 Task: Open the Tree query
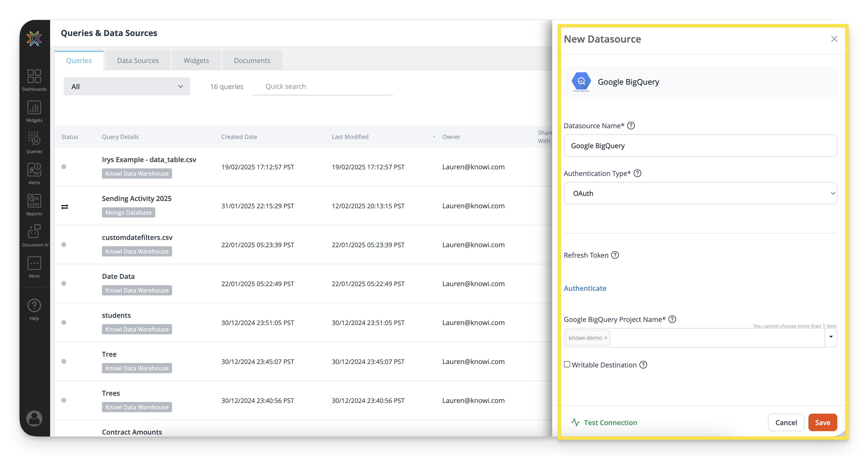tap(109, 354)
